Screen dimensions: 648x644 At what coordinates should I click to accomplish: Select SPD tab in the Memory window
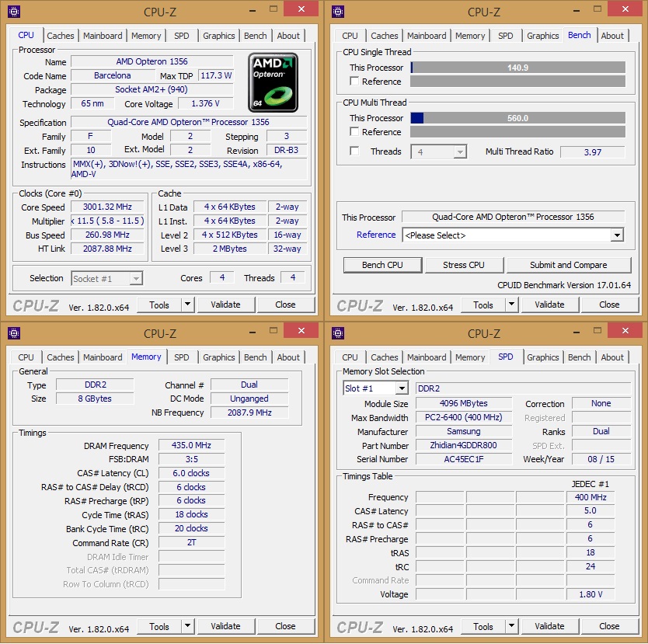click(x=181, y=357)
